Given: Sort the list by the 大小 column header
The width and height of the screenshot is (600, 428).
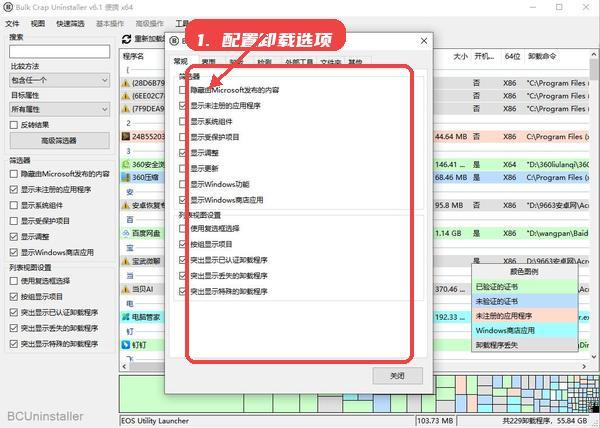Looking at the screenshot, I should tap(460, 57).
